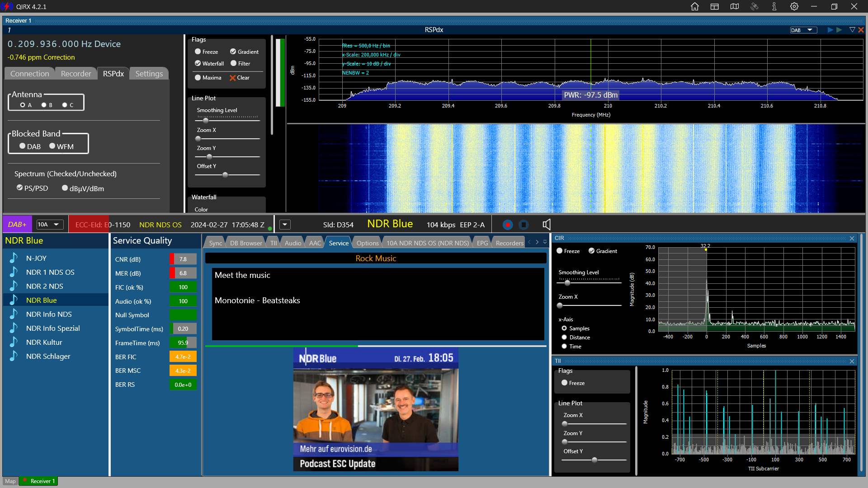This screenshot has height=488, width=868.
Task: Select antenna B radio button
Action: pyautogui.click(x=44, y=105)
